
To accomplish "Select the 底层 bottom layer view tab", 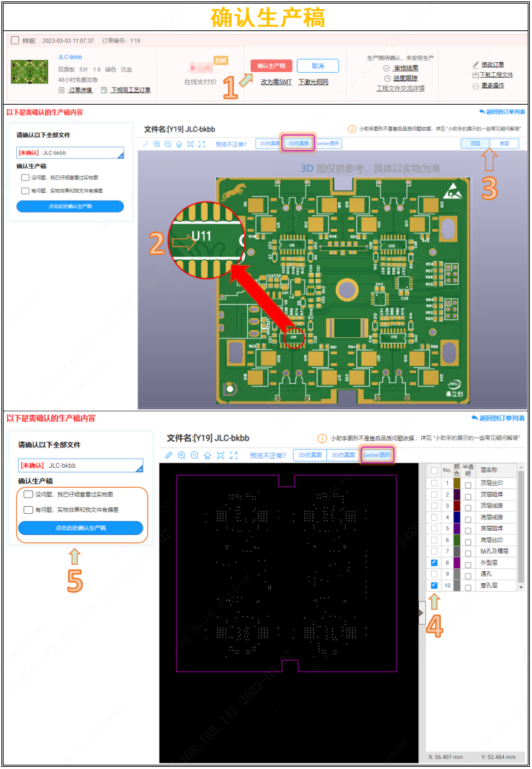I will tap(504, 143).
